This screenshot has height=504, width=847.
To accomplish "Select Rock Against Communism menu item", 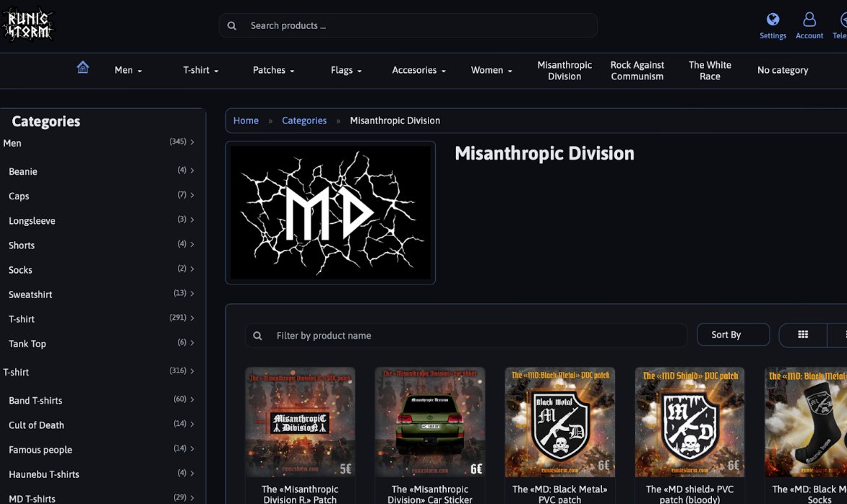I will [637, 71].
